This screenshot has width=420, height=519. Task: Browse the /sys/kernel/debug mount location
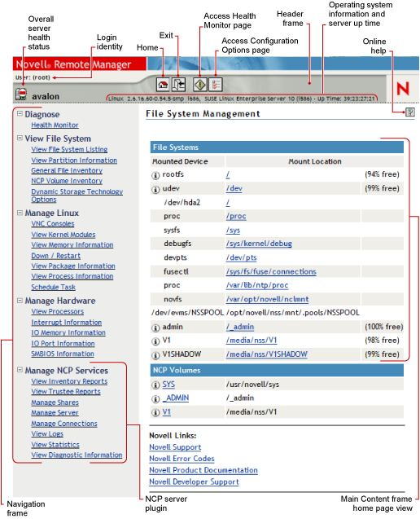[x=259, y=244]
